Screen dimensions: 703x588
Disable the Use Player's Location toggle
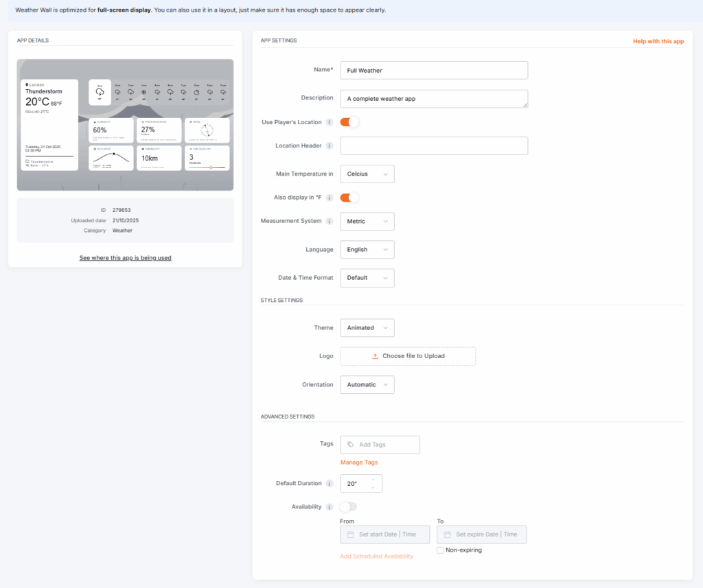pos(349,122)
